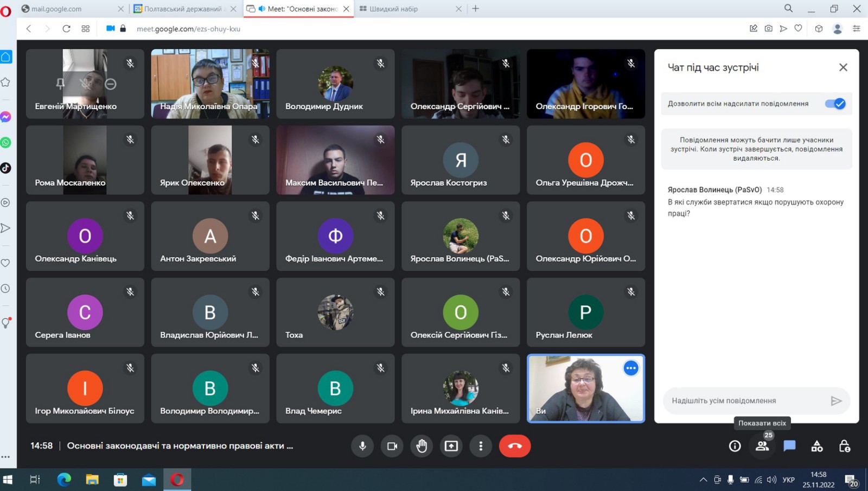
Task: Remove Євгеній Мартищенко from tile overlay
Action: (111, 84)
